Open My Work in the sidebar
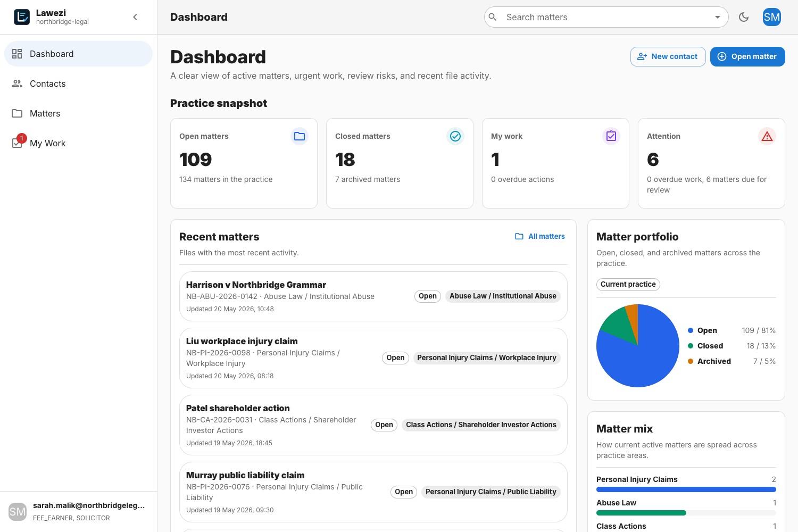This screenshot has width=798, height=532. pos(78,143)
